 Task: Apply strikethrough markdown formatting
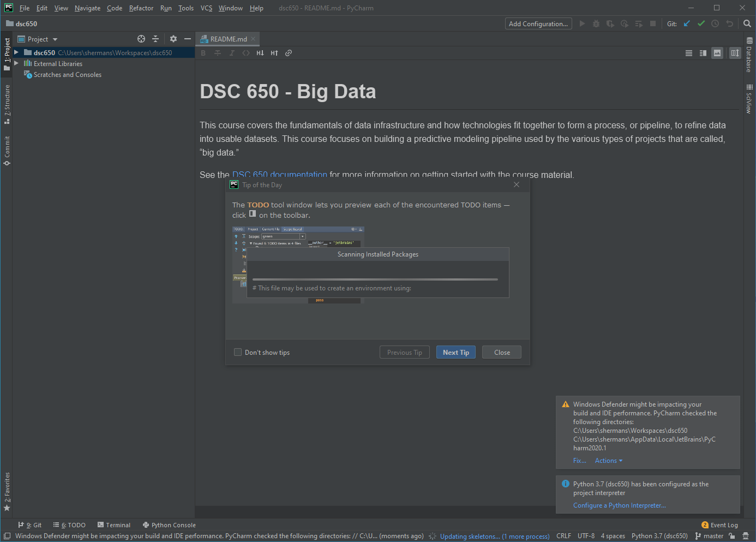click(x=218, y=53)
